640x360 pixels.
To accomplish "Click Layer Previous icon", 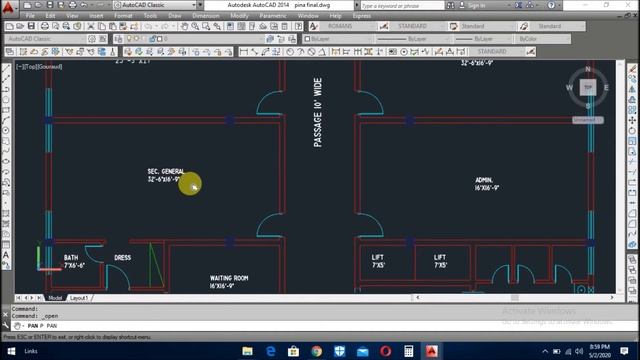I will tap(281, 39).
